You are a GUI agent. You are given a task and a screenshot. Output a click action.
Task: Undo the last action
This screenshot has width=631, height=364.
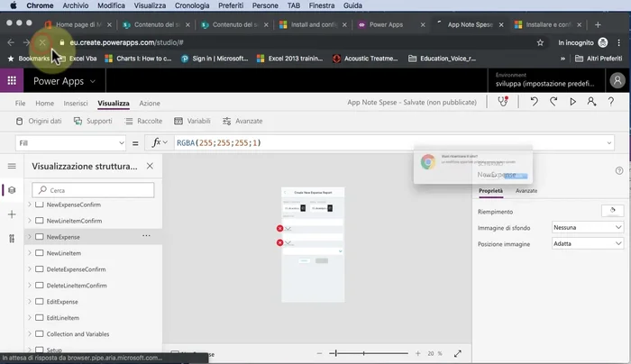pos(534,103)
